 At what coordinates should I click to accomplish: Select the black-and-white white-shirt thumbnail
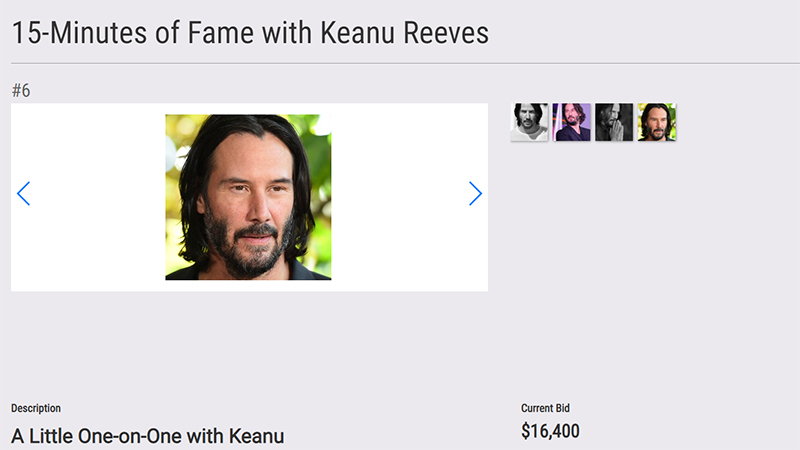pyautogui.click(x=529, y=122)
